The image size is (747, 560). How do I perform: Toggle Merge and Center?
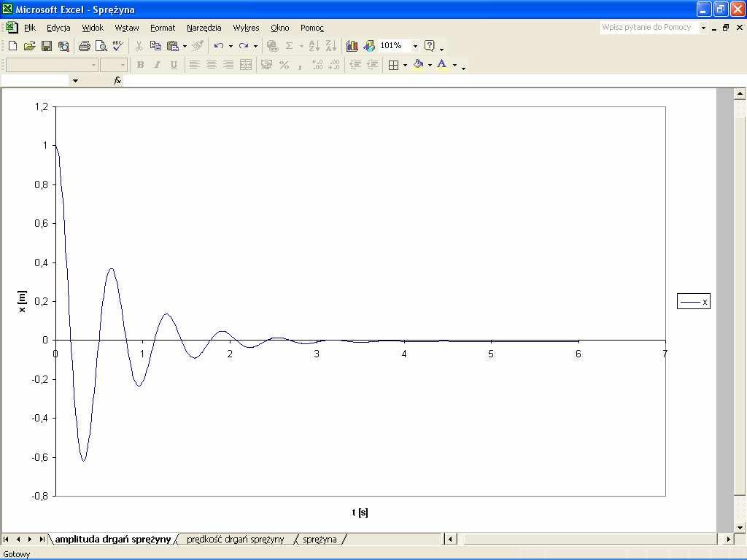(246, 65)
